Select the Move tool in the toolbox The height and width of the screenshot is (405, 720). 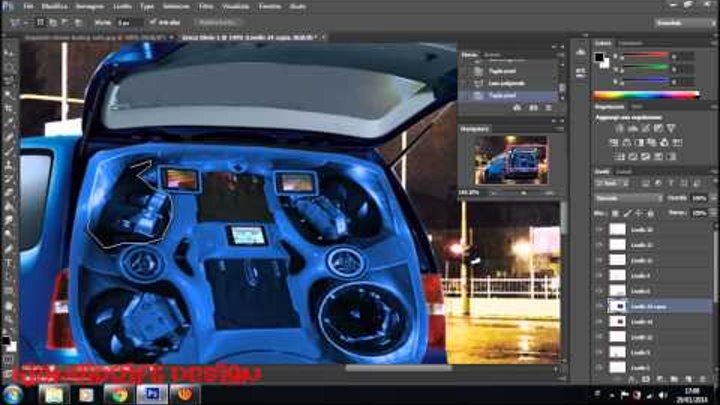9,54
